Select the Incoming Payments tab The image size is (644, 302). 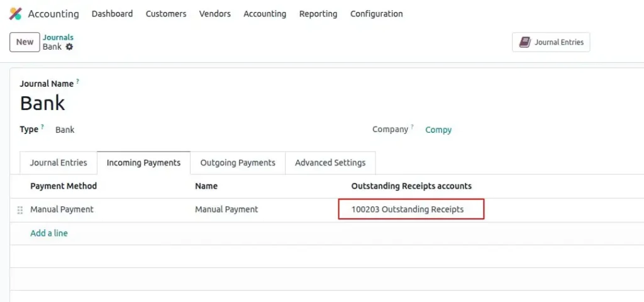tap(144, 163)
